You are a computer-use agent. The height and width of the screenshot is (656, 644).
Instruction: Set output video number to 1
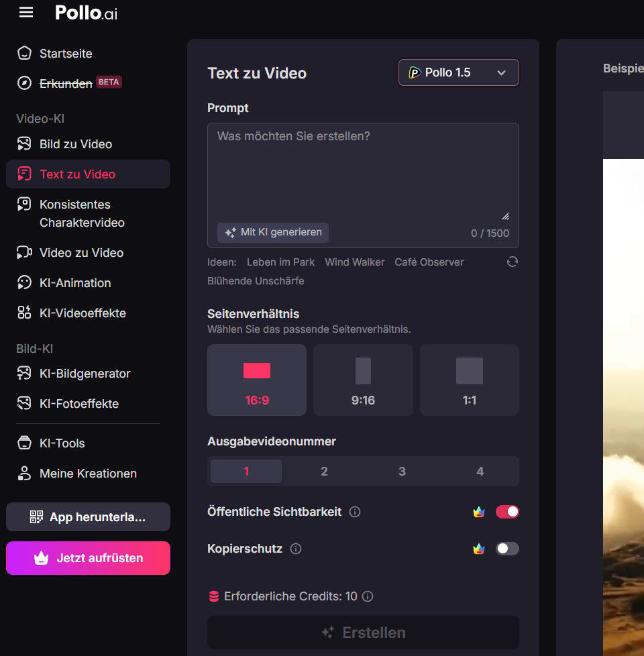[246, 471]
